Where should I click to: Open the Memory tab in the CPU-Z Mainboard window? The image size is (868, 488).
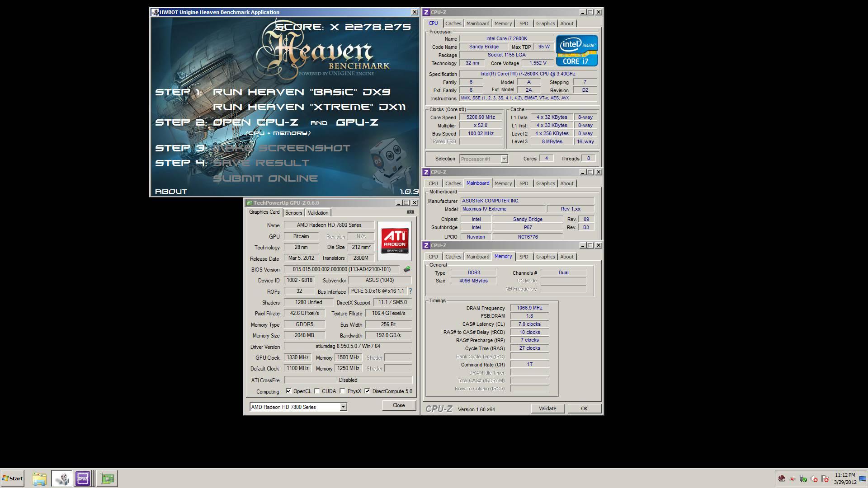pyautogui.click(x=503, y=183)
